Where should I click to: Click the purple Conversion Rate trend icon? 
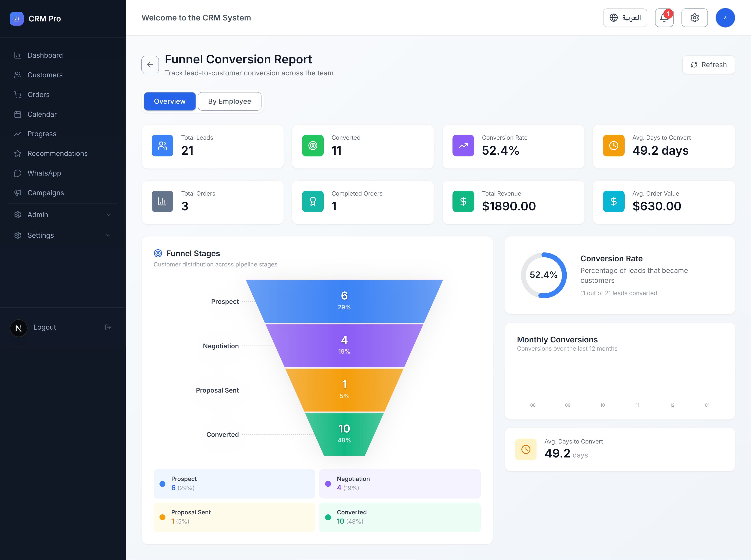(x=463, y=146)
